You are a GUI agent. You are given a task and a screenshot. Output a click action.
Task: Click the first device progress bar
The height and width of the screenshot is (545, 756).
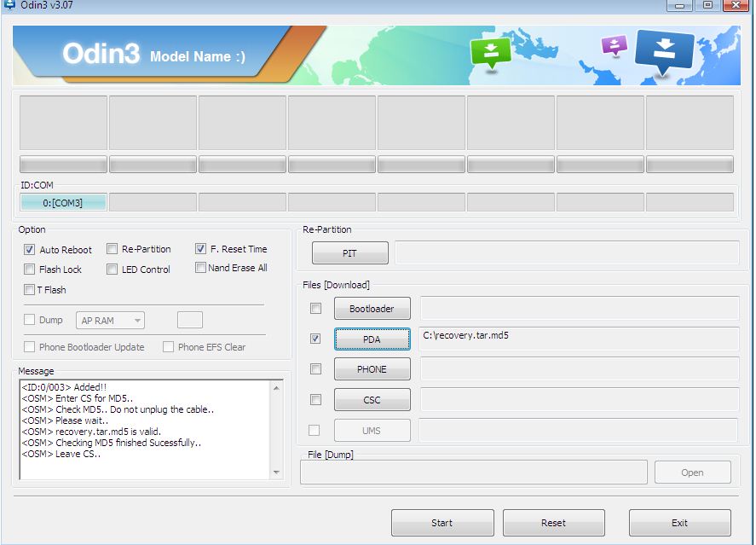[63, 164]
